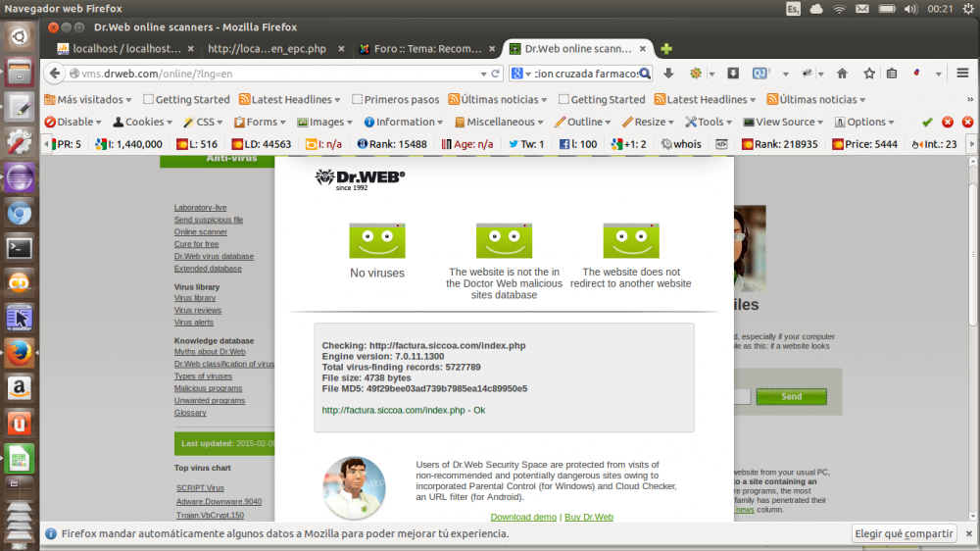
Task: Open the Glossary link
Action: 190,413
